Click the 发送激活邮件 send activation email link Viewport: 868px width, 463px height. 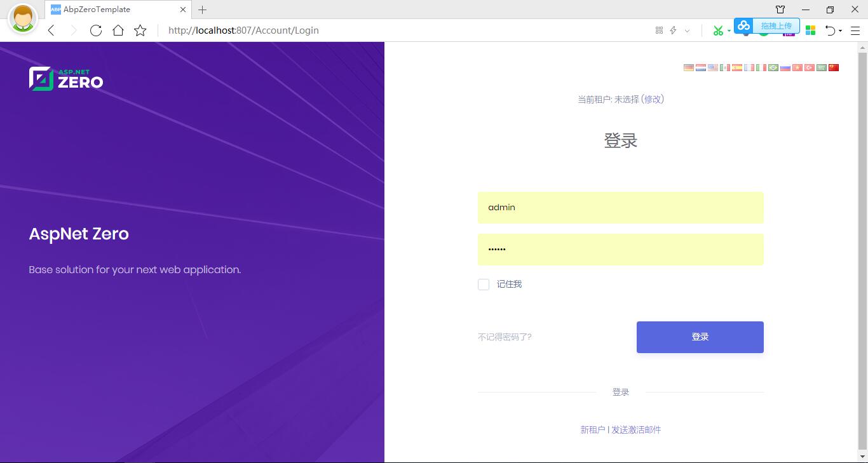click(636, 430)
